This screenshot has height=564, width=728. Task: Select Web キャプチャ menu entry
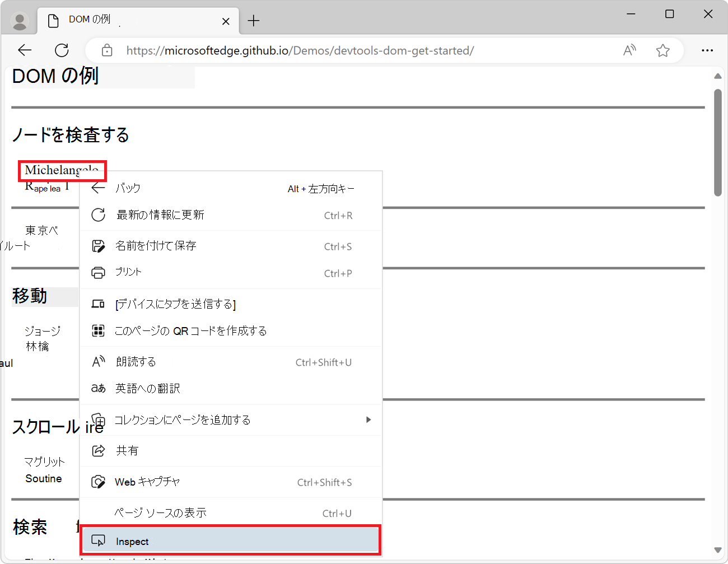click(x=231, y=482)
